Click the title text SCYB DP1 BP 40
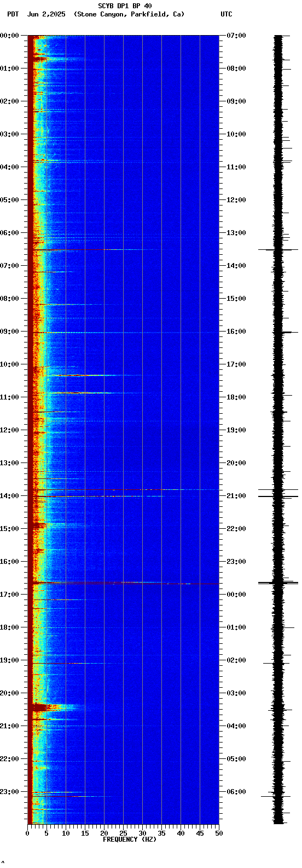 125,6
